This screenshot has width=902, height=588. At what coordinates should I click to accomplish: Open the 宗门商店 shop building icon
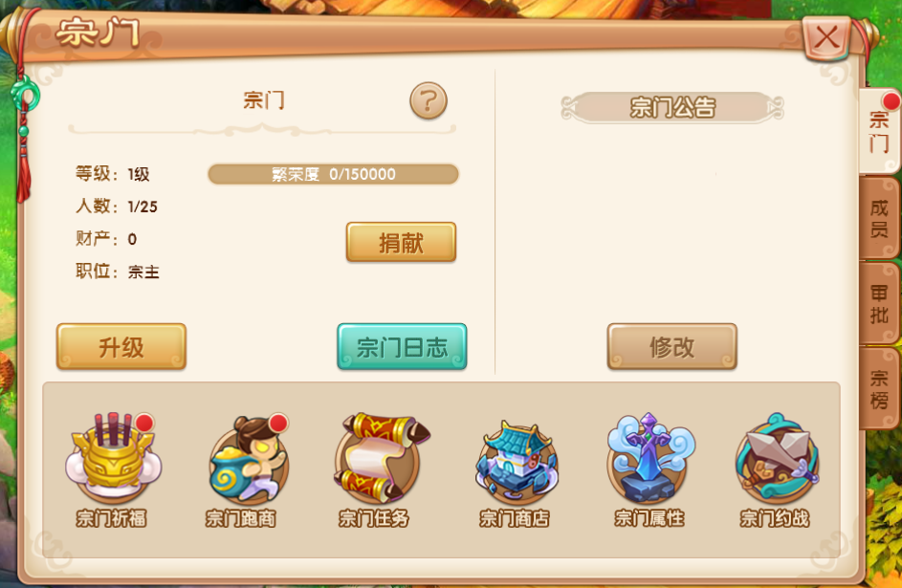click(x=516, y=461)
